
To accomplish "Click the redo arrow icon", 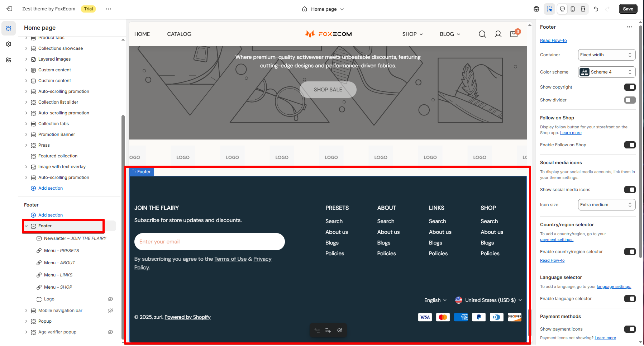I will point(607,9).
